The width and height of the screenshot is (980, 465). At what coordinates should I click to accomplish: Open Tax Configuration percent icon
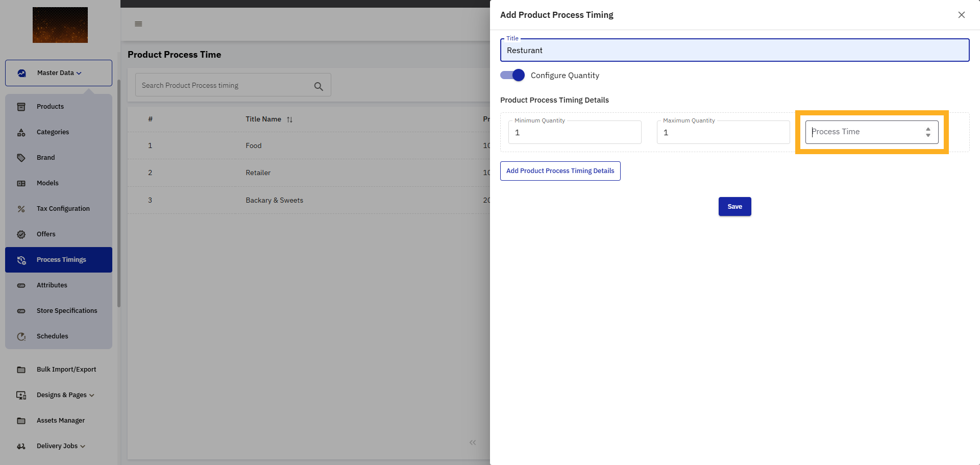(21, 208)
